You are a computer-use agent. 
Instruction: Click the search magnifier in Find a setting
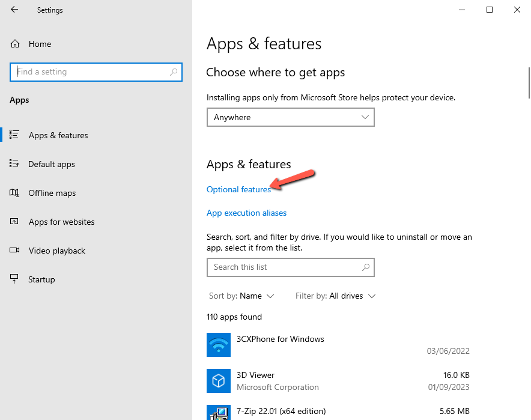[174, 72]
